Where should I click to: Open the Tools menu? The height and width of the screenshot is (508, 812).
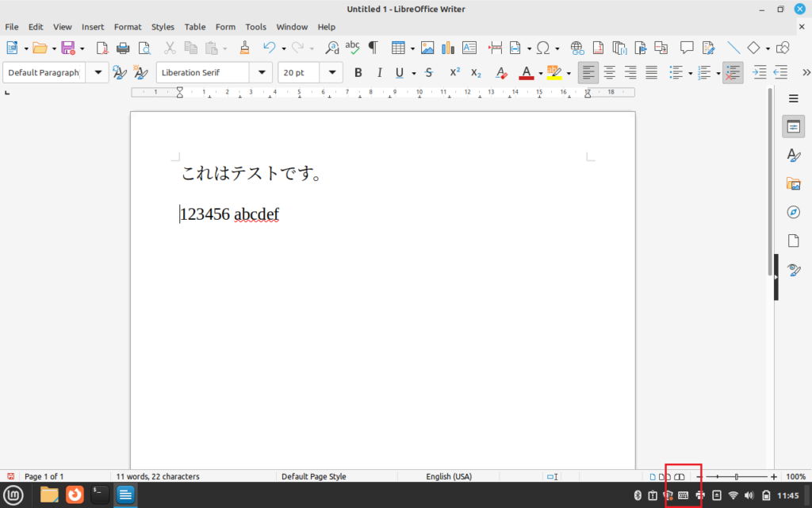pos(256,27)
